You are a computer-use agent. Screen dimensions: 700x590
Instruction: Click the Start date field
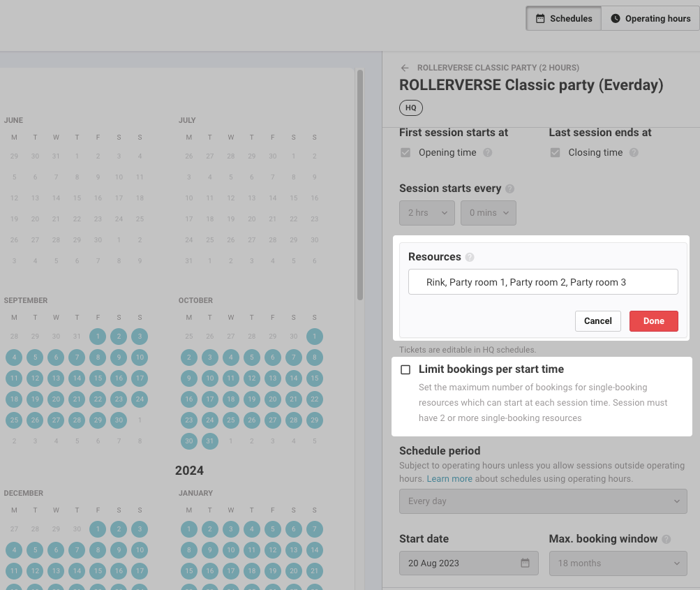[x=469, y=563]
